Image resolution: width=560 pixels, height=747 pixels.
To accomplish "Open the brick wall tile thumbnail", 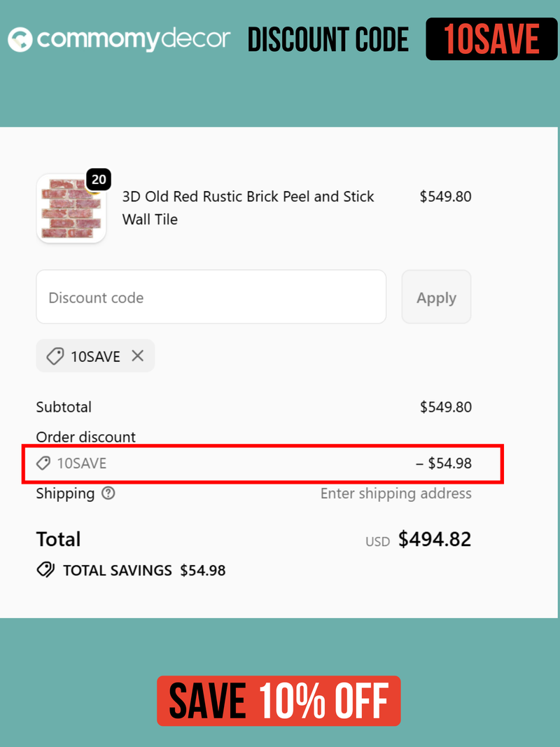I will pyautogui.click(x=71, y=209).
